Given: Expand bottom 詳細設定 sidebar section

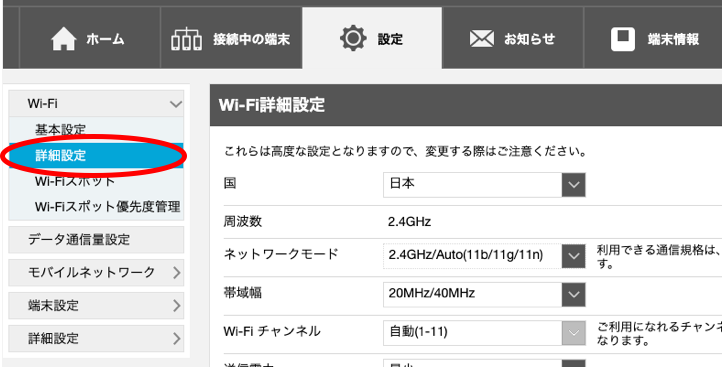Looking at the screenshot, I should pos(96,338).
